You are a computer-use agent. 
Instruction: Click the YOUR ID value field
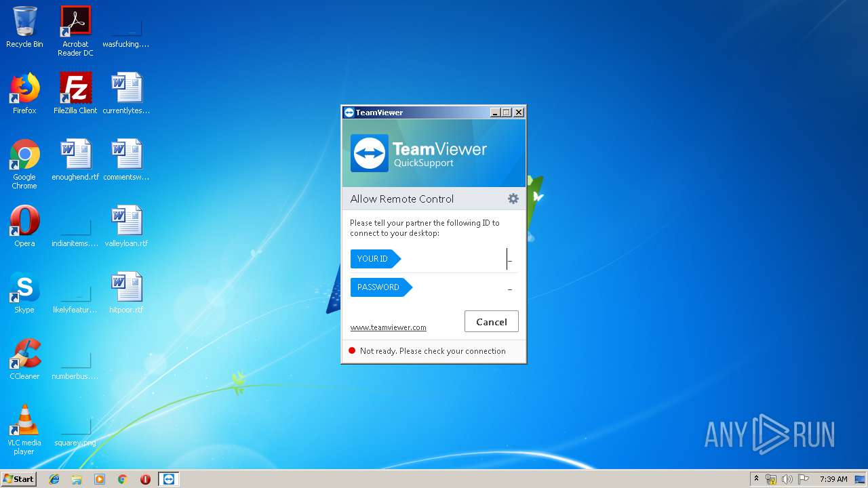[459, 259]
